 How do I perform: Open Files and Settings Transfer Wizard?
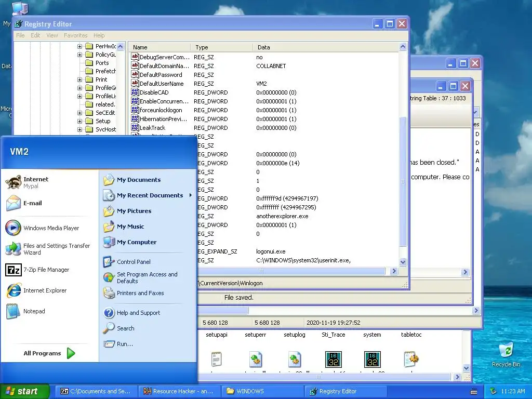13,249
